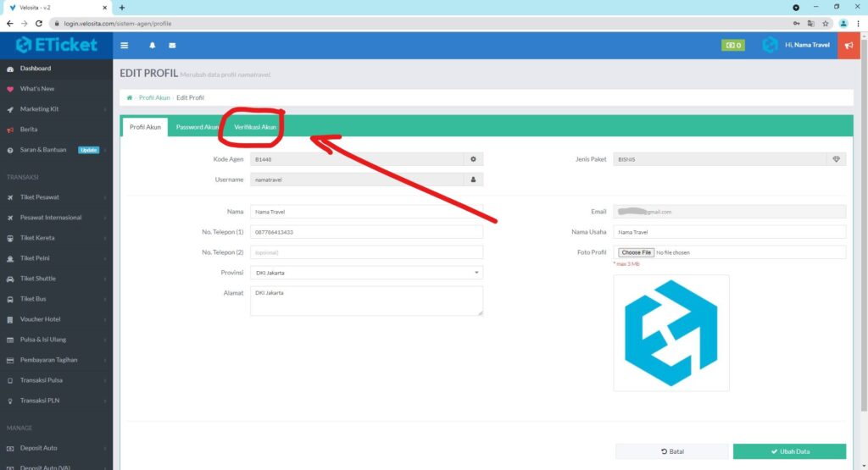Image resolution: width=868 pixels, height=470 pixels.
Task: Click the Tiket Pesawat airplane icon
Action: click(x=10, y=197)
